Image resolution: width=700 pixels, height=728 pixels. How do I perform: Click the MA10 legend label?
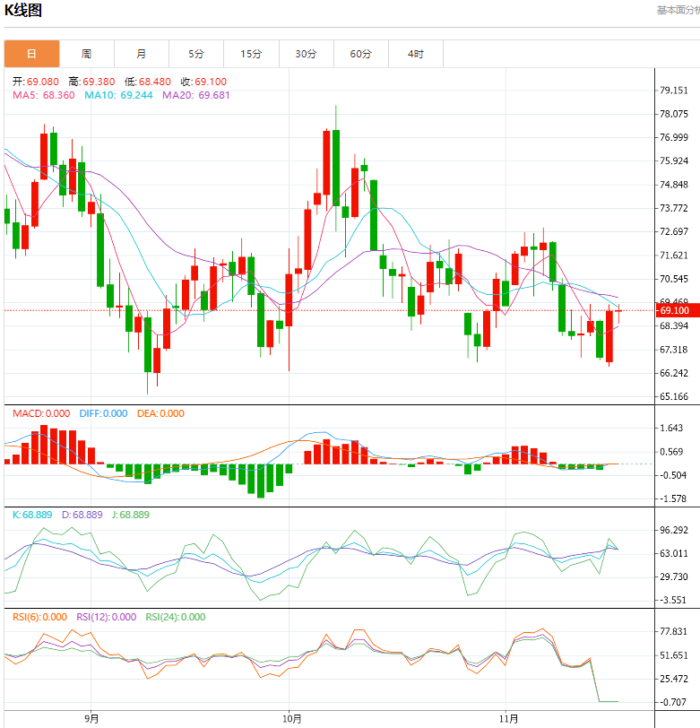point(119,94)
